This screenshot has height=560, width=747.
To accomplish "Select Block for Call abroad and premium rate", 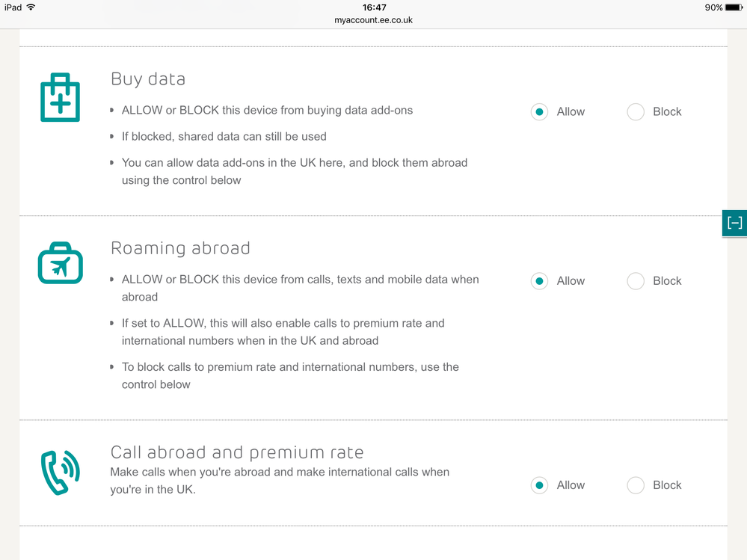I will (636, 485).
